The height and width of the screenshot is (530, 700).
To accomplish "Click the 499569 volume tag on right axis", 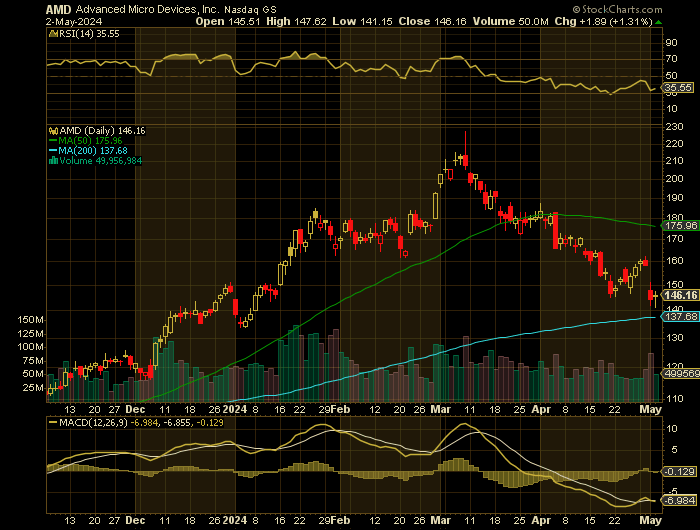I will [x=682, y=374].
